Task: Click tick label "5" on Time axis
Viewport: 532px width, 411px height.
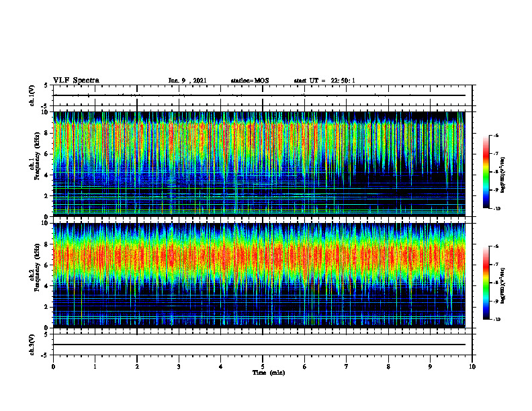Action: [263, 367]
